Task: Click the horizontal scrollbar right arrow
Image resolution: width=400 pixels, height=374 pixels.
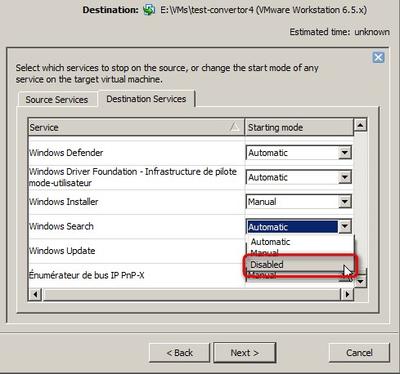Action: (347, 294)
